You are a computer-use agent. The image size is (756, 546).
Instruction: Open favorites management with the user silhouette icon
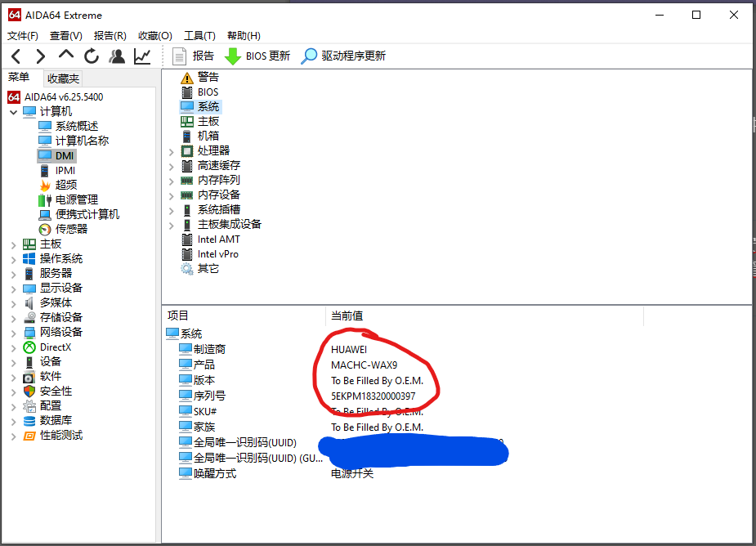(x=117, y=56)
